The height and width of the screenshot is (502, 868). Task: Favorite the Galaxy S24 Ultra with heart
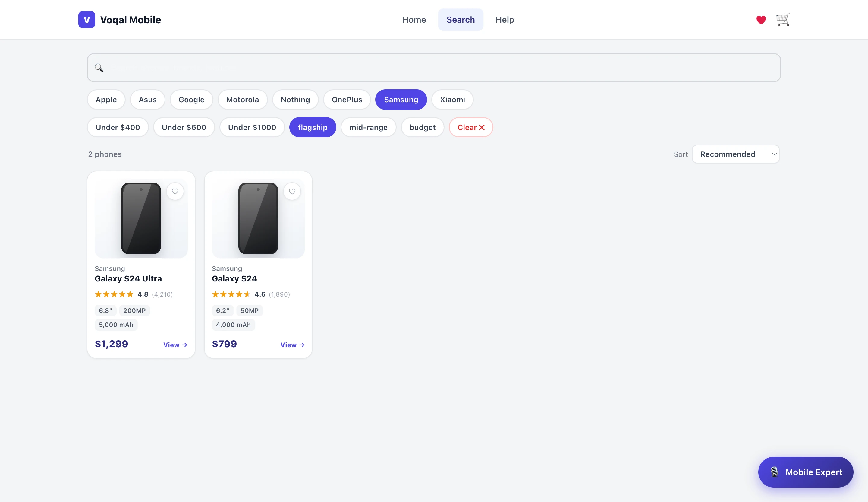point(175,191)
